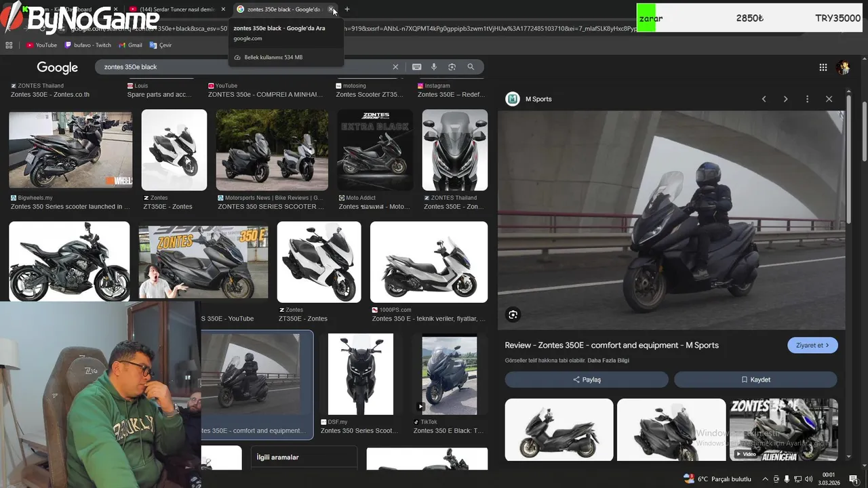This screenshot has width=868, height=488.
Task: Click the DSF.my source label
Action: tap(338, 422)
